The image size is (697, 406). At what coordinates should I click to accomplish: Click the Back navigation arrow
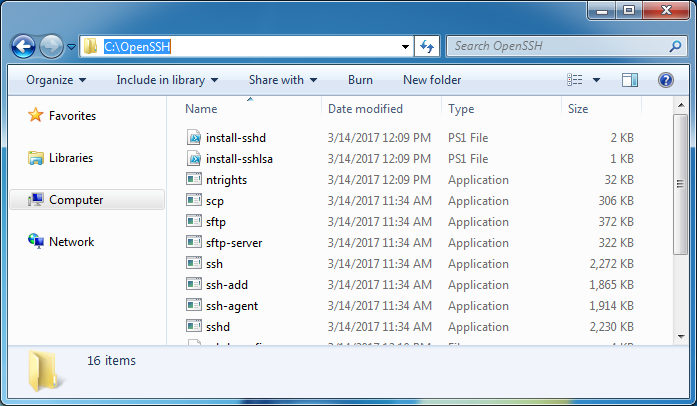23,46
